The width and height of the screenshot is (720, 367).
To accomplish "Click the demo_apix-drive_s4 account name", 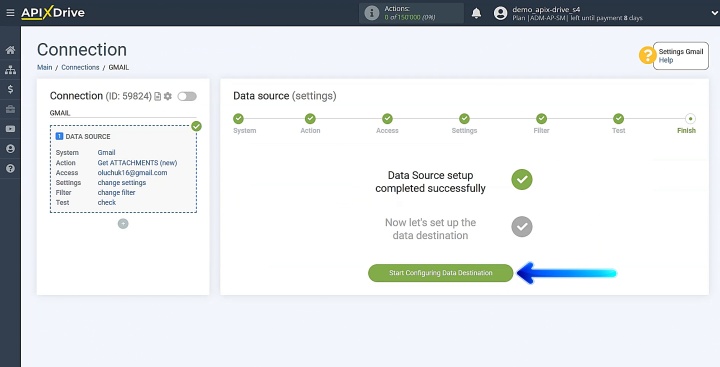I will coord(546,9).
